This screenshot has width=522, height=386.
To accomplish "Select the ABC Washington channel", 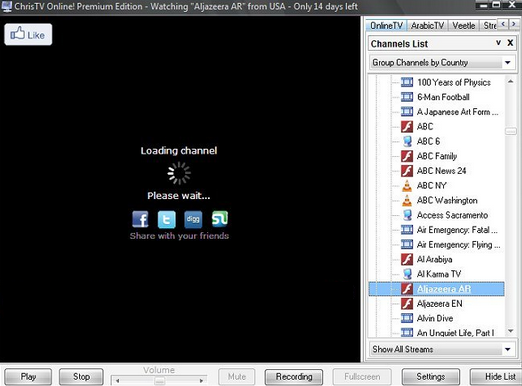I will click(x=447, y=200).
